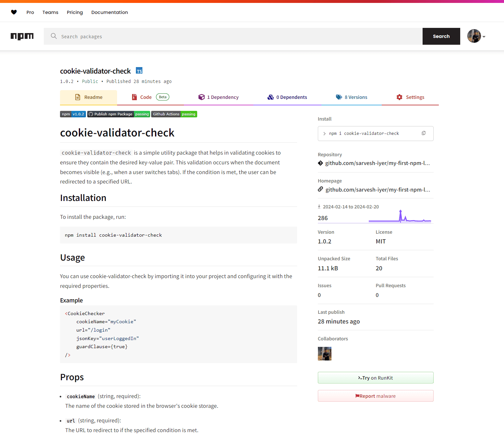
Task: Click the download arrow icon next to date range
Action: (x=319, y=206)
